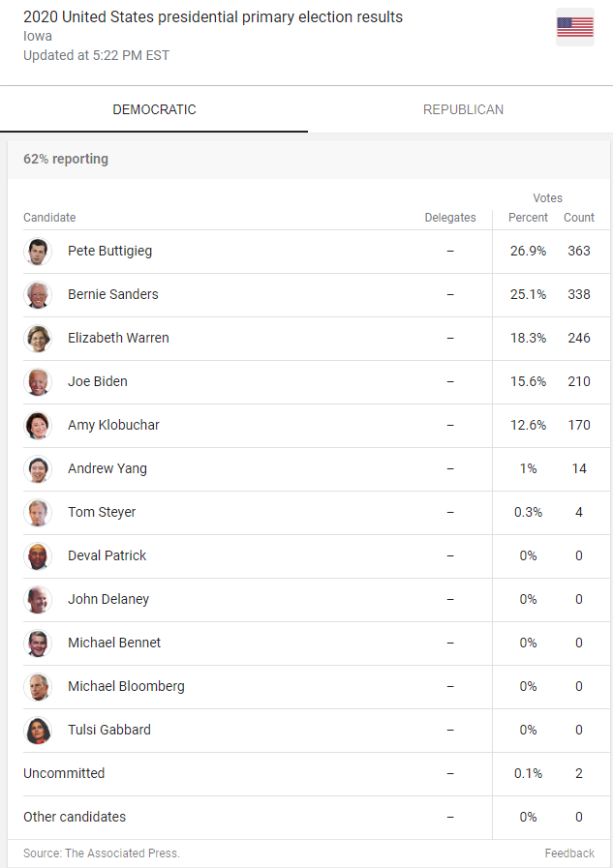Viewport: 613px width, 868px height.
Task: Click John Delaney's portrait icon
Action: 38,600
